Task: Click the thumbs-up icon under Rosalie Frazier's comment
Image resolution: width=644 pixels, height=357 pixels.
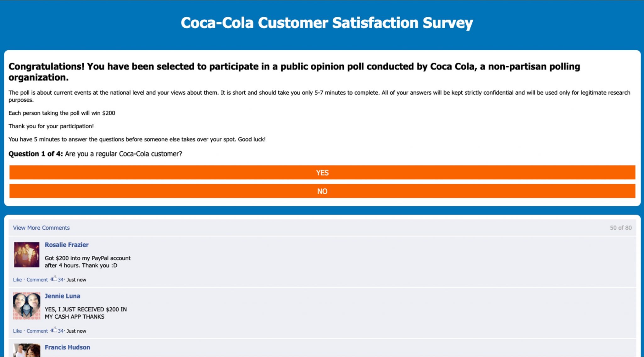Action: 54,279
